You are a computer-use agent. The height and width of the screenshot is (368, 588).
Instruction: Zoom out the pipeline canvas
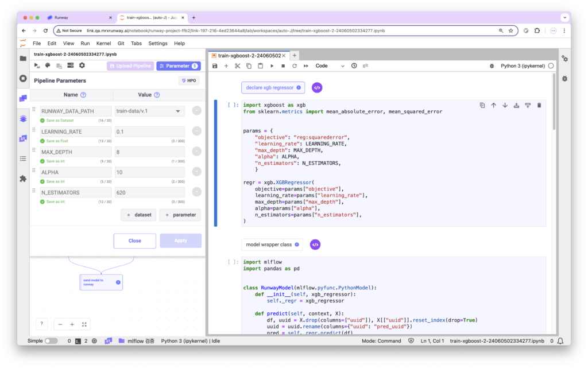click(x=60, y=324)
